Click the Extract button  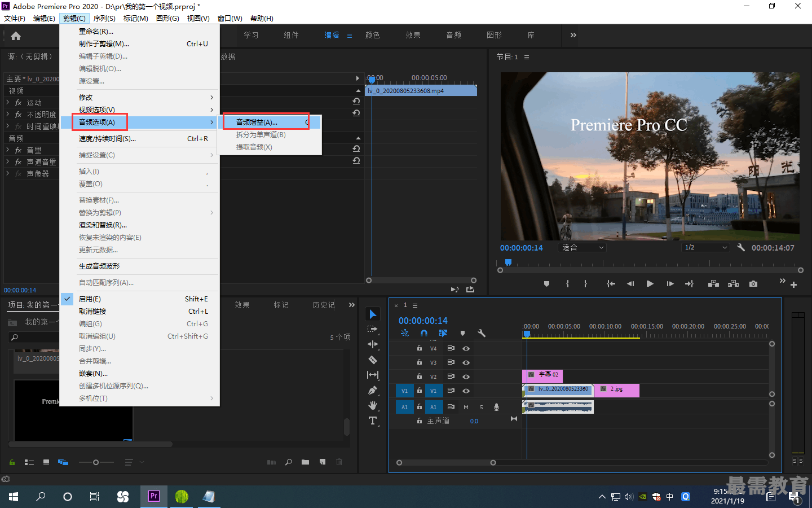pos(733,284)
